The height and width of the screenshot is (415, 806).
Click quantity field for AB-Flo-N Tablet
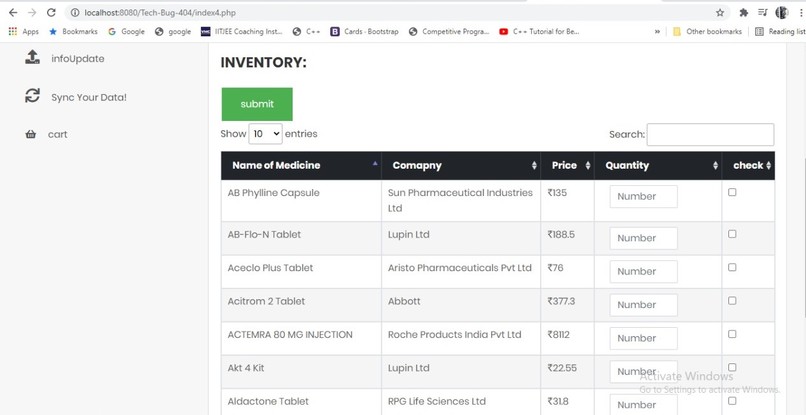click(644, 238)
